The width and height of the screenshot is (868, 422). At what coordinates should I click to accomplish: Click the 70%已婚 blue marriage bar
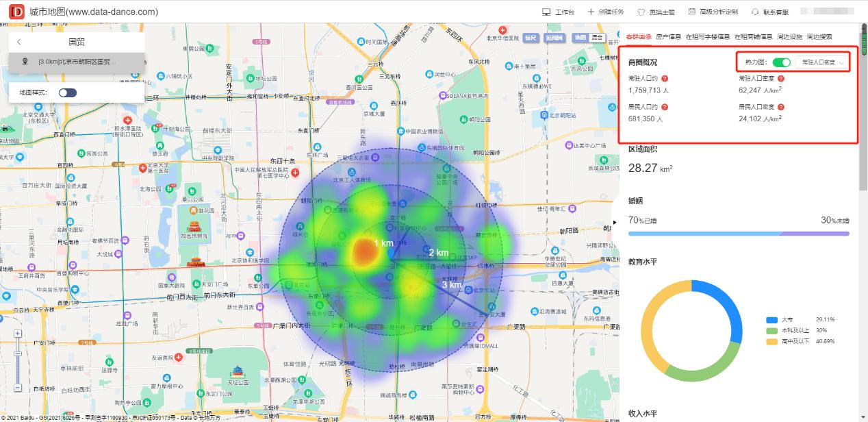pos(706,234)
